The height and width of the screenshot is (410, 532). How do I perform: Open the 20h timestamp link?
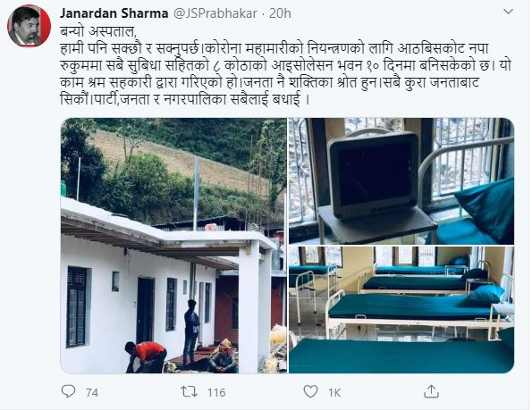(280, 13)
